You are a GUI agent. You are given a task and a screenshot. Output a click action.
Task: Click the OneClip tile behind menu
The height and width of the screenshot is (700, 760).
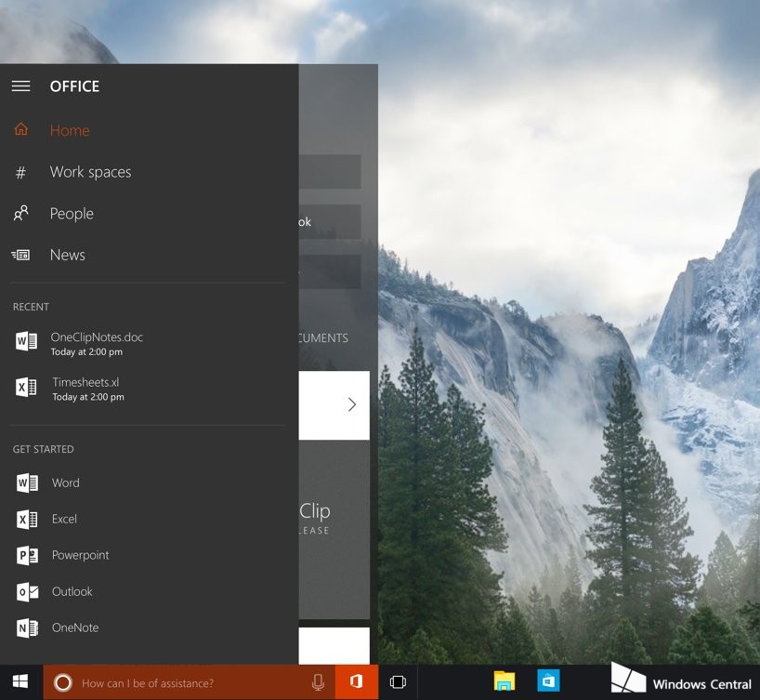pyautogui.click(x=334, y=530)
